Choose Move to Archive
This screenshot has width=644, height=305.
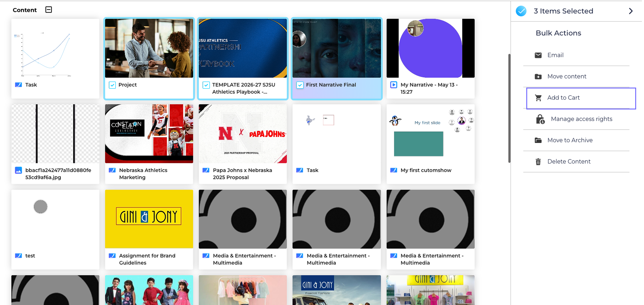pos(576,140)
